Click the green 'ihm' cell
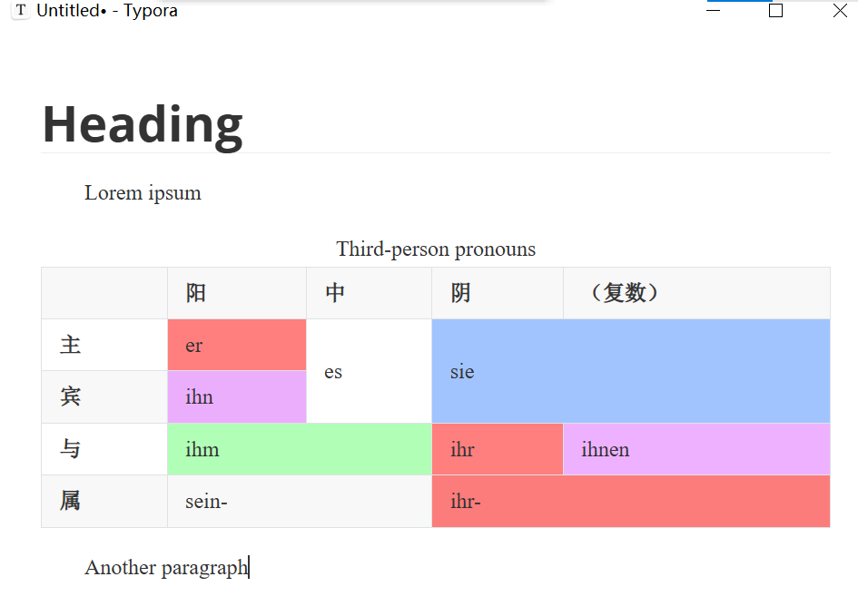 click(x=299, y=449)
